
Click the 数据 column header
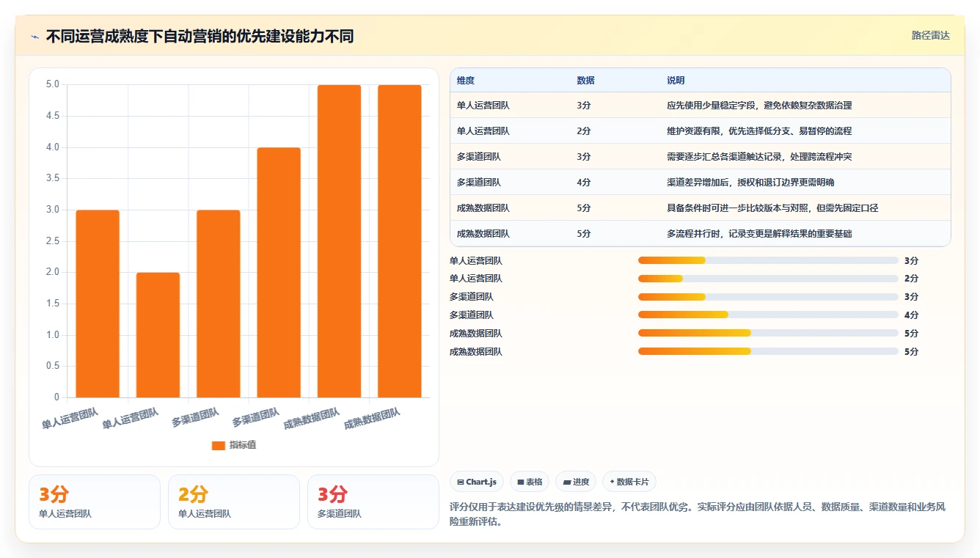(586, 81)
